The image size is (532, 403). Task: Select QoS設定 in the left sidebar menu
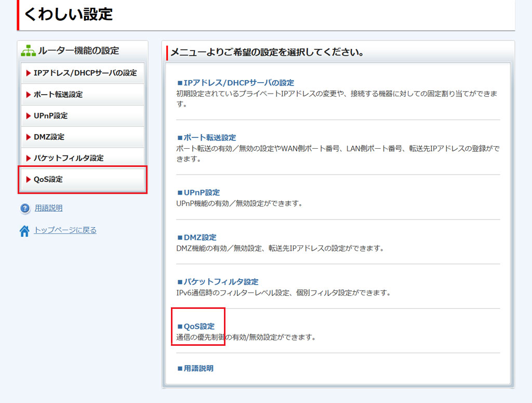(x=48, y=179)
